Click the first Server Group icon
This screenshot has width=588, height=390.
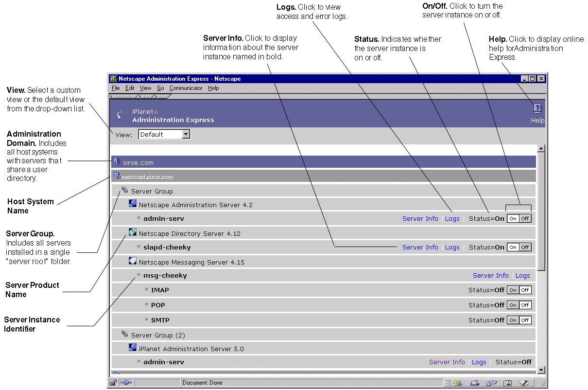click(x=125, y=190)
